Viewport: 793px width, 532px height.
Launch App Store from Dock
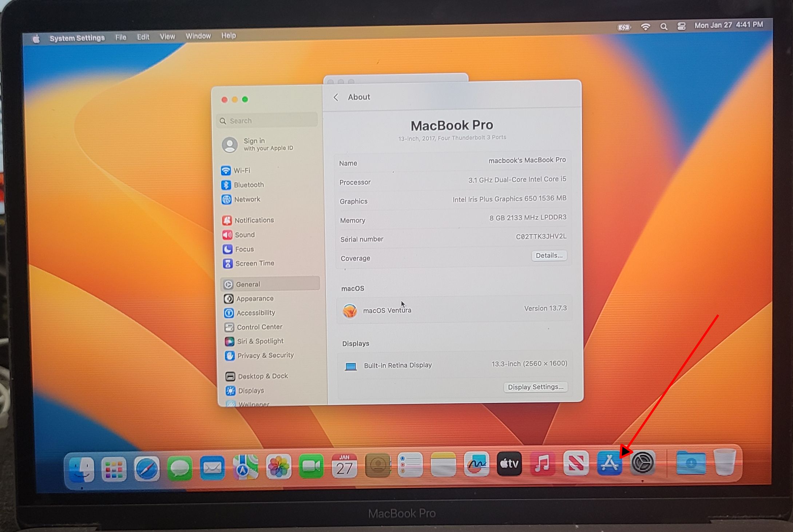pos(609,464)
